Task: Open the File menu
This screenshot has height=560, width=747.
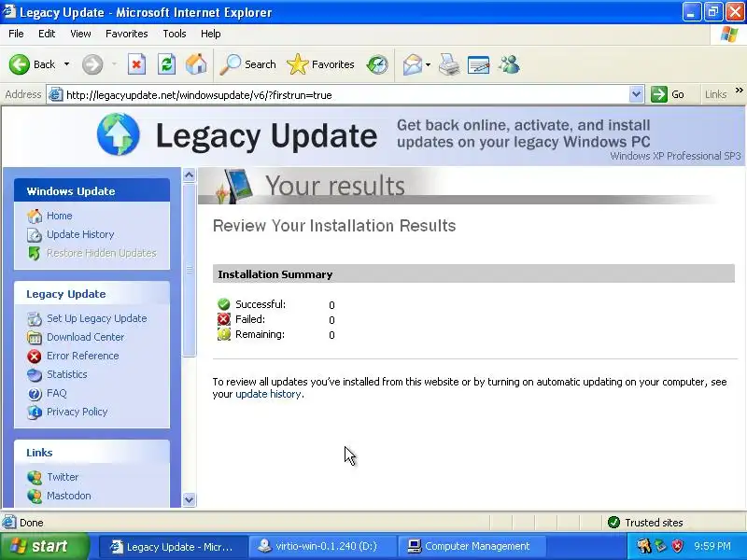Action: point(16,34)
